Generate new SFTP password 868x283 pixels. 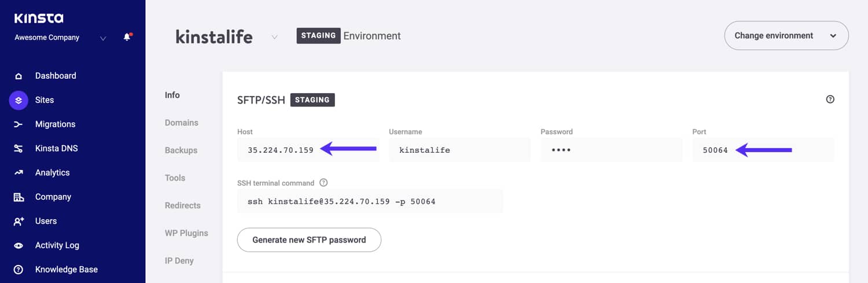[x=309, y=240]
